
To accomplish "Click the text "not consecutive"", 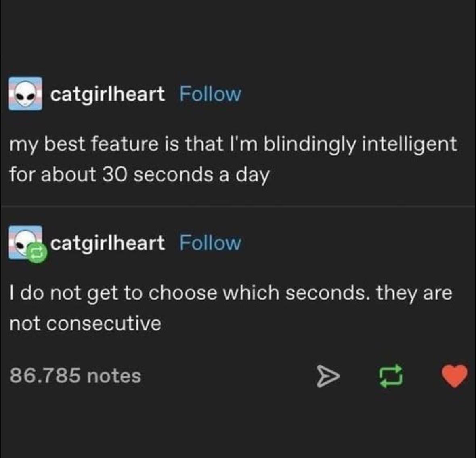I will click(85, 323).
